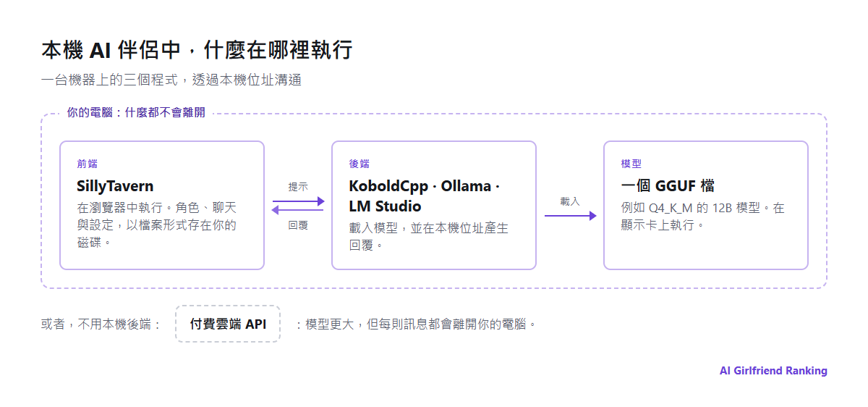Click the 前端 label
Viewport: 868px width, 407px height.
[87, 164]
